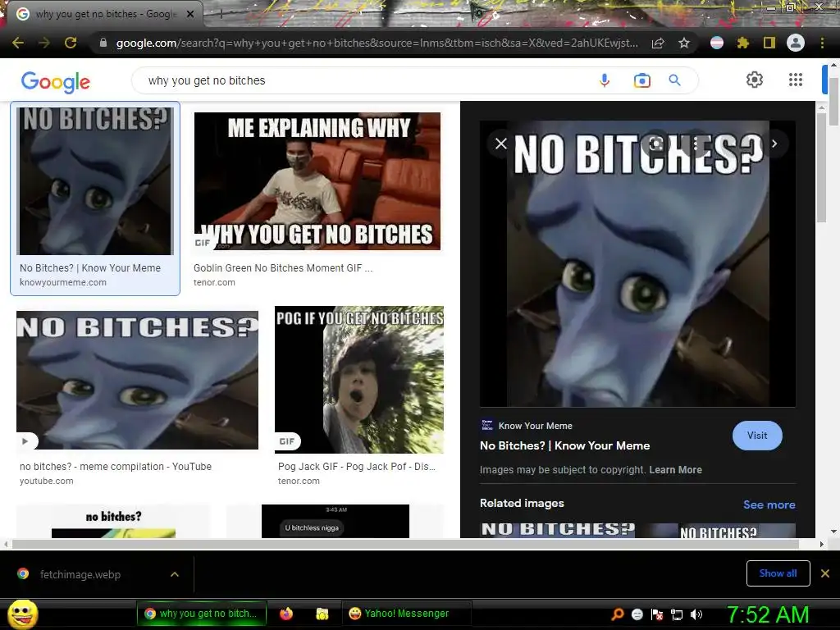Open the Google apps grid
840x630 pixels.
(796, 80)
